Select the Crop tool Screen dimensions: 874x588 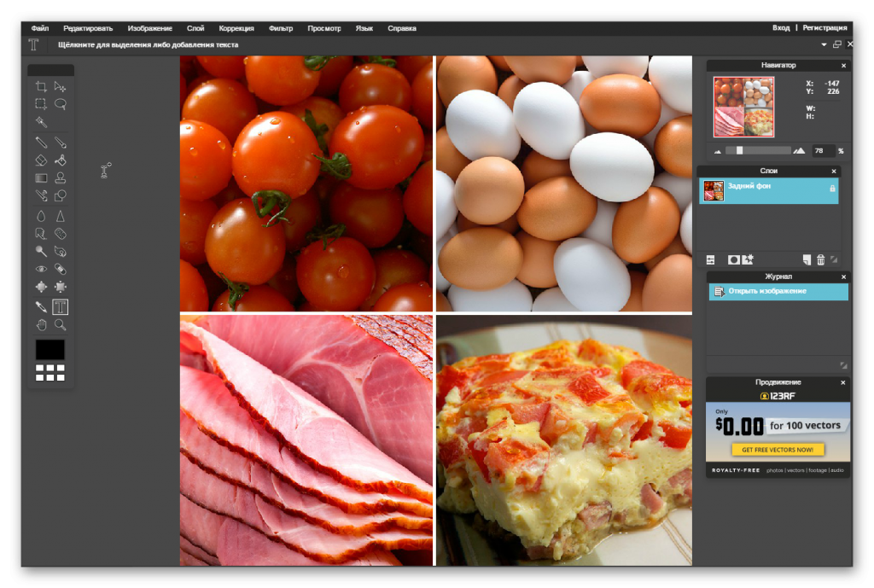pyautogui.click(x=41, y=86)
